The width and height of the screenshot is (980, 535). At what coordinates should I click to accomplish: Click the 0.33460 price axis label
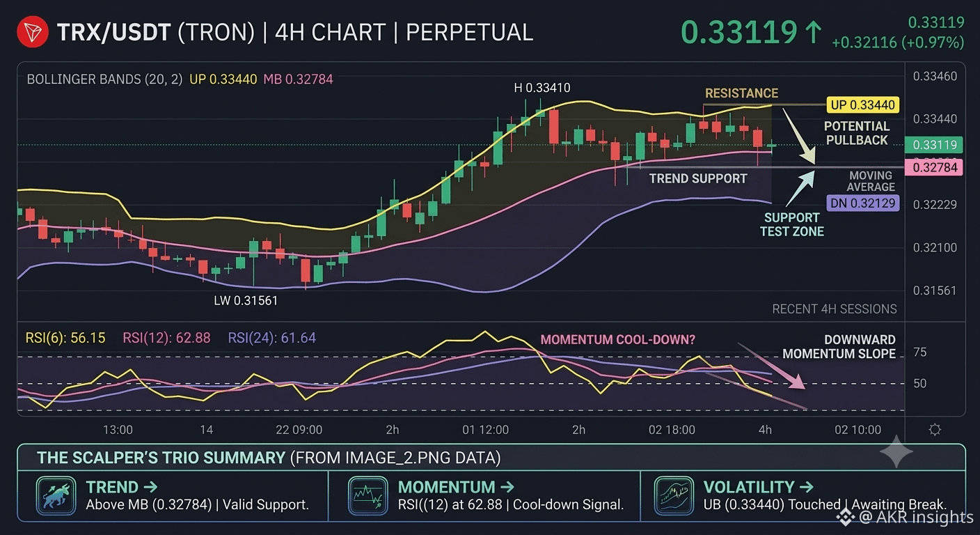[933, 76]
